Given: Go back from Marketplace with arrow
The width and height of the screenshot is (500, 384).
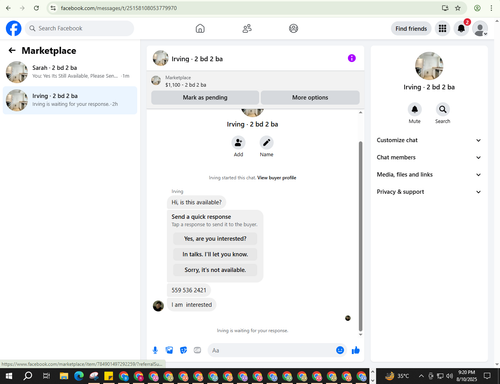Looking at the screenshot, I should tap(12, 50).
